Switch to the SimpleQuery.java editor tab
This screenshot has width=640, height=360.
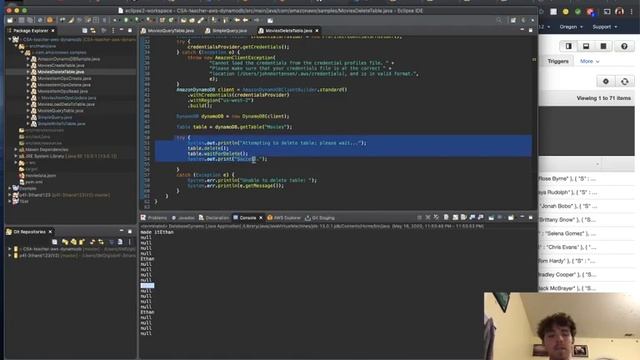tap(226, 31)
